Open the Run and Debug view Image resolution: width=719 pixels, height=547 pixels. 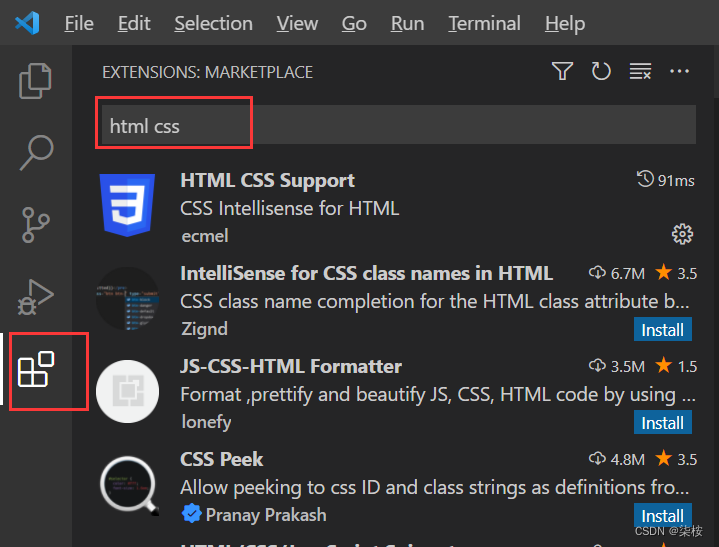pyautogui.click(x=35, y=297)
